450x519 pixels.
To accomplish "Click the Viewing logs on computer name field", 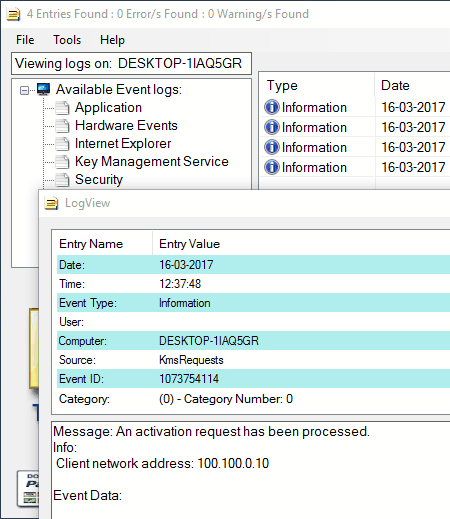I will (131, 63).
